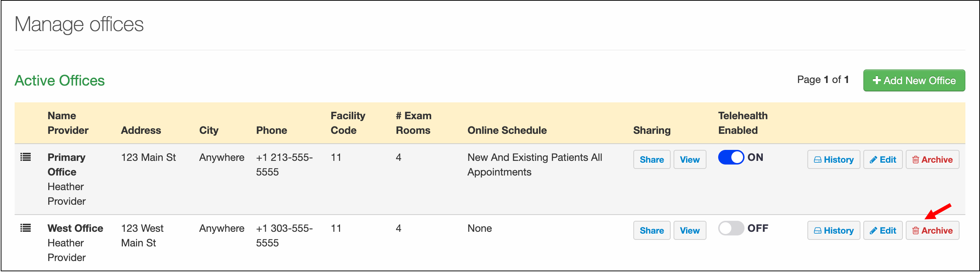This screenshot has height=272, width=980.
Task: Open History for Primary Office
Action: 833,160
